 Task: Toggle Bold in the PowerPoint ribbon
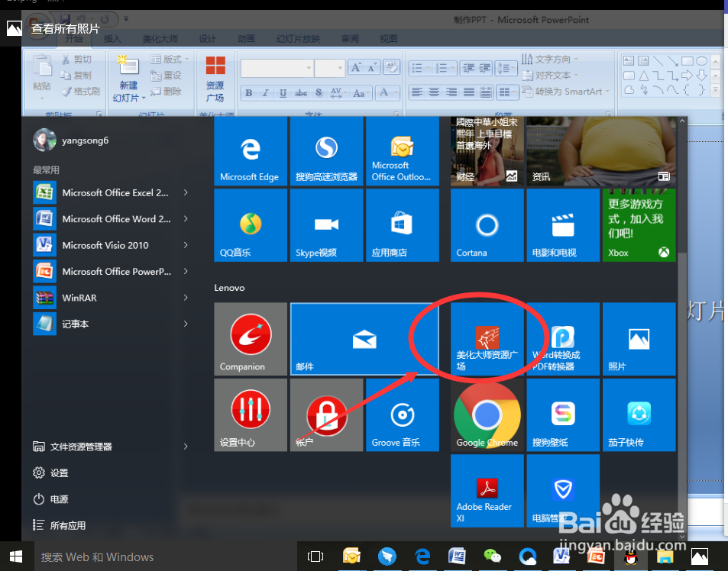coord(249,93)
